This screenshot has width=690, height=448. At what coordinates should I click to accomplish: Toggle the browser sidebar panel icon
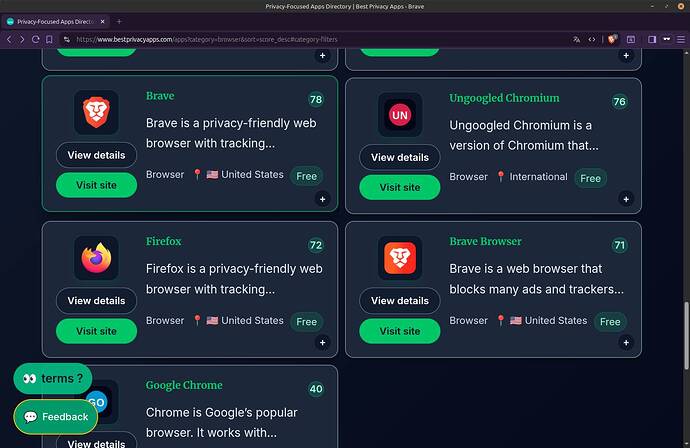[x=652, y=39]
